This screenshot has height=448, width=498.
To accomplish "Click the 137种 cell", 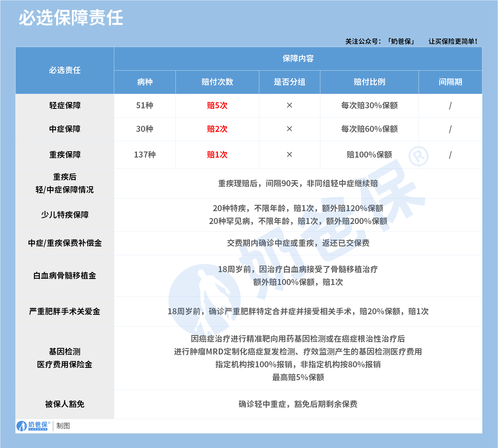I will coord(145,155).
